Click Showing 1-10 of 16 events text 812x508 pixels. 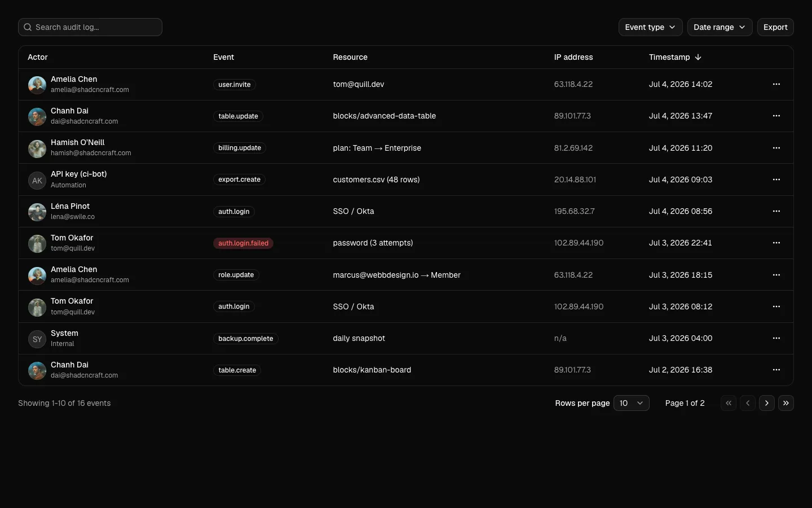point(64,403)
